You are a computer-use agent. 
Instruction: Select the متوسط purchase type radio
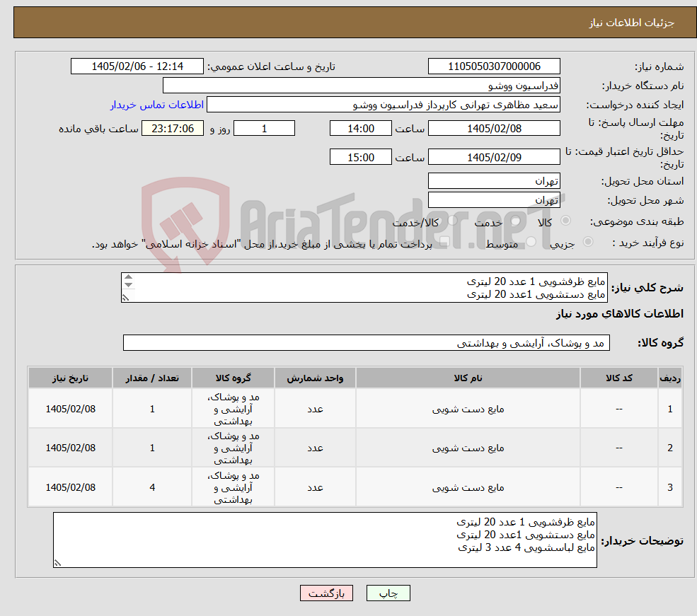[x=531, y=242]
